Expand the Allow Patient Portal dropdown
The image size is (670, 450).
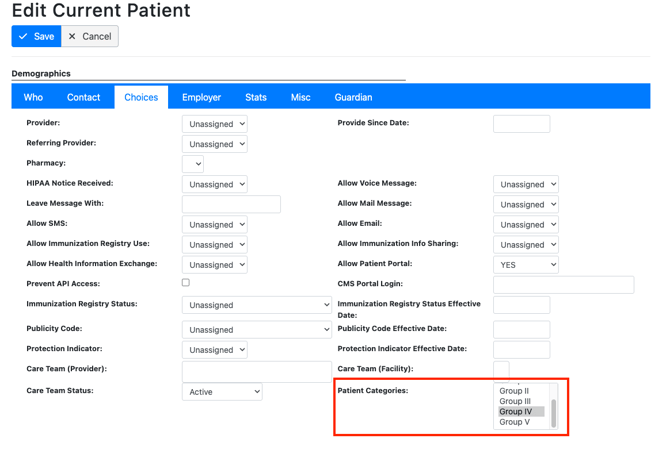525,265
